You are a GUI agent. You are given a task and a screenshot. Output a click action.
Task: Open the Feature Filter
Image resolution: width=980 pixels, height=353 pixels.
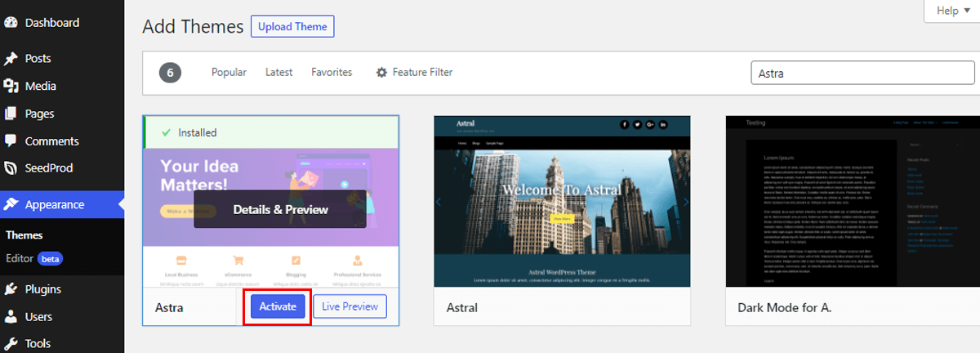coord(414,73)
